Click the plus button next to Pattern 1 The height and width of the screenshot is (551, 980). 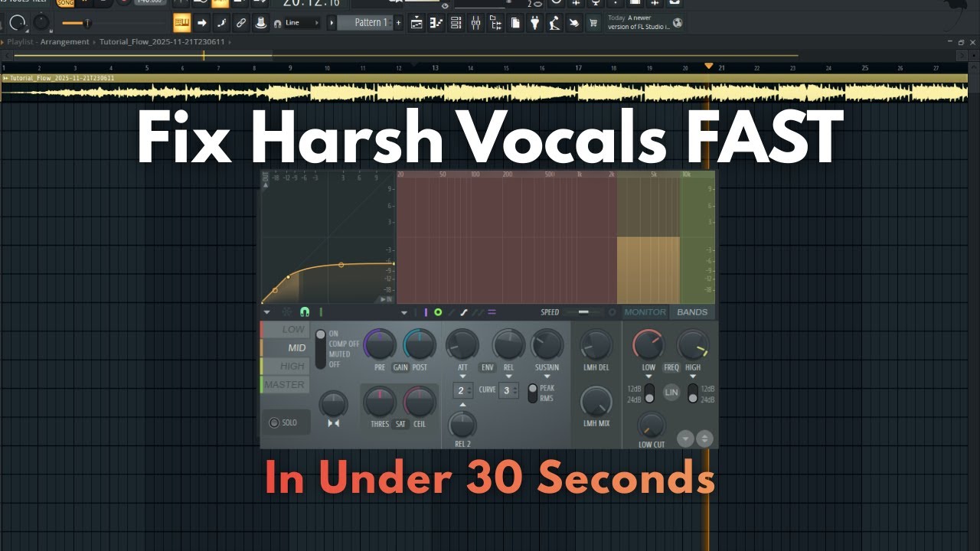point(398,23)
